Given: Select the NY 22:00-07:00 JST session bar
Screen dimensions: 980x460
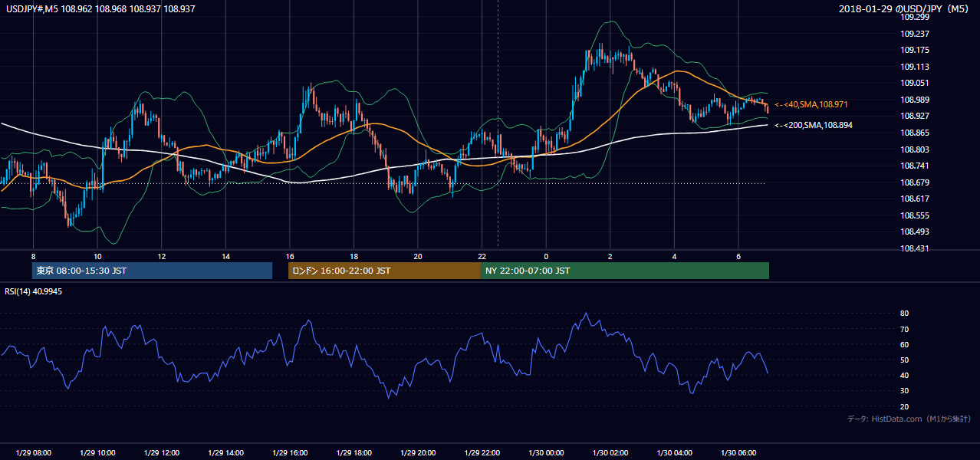Looking at the screenshot, I should click(625, 271).
